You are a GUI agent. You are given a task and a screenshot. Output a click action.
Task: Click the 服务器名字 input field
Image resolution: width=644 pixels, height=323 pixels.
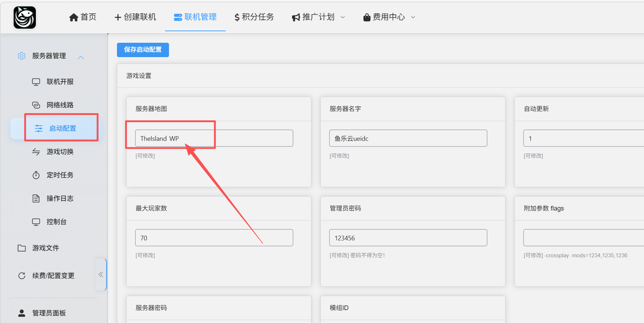coord(408,138)
